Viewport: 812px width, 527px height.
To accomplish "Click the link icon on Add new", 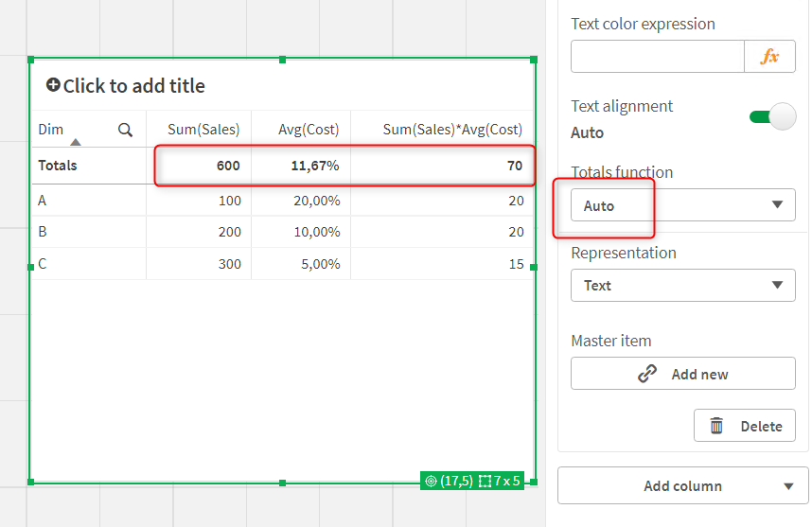I will click(647, 374).
